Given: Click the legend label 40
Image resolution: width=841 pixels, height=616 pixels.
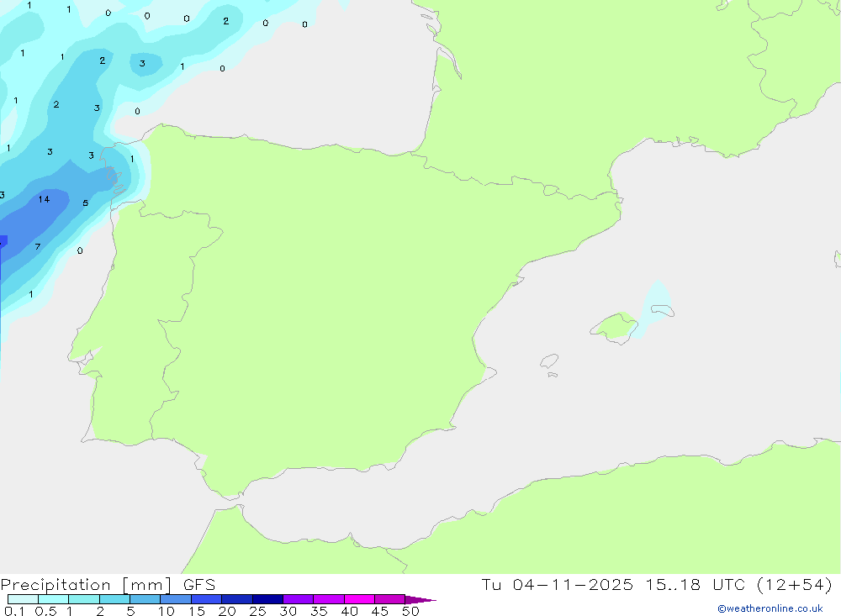Looking at the screenshot, I should pos(350,611).
